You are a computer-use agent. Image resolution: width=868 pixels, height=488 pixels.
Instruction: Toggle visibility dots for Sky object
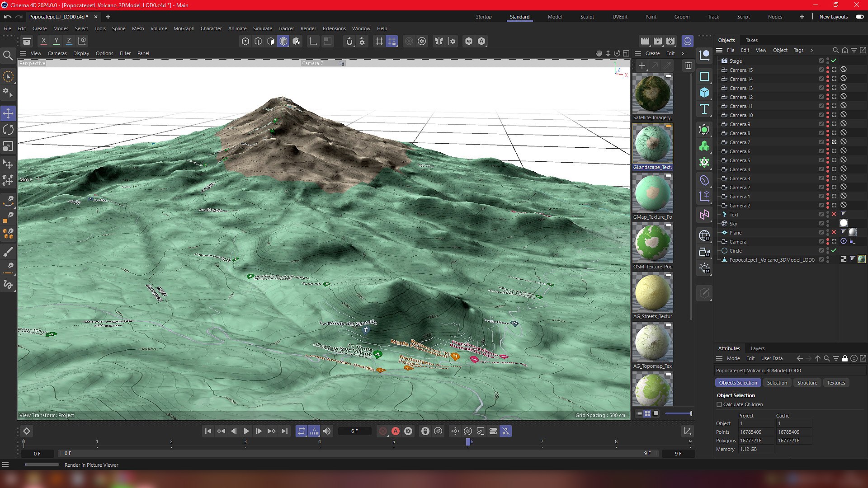pyautogui.click(x=828, y=224)
